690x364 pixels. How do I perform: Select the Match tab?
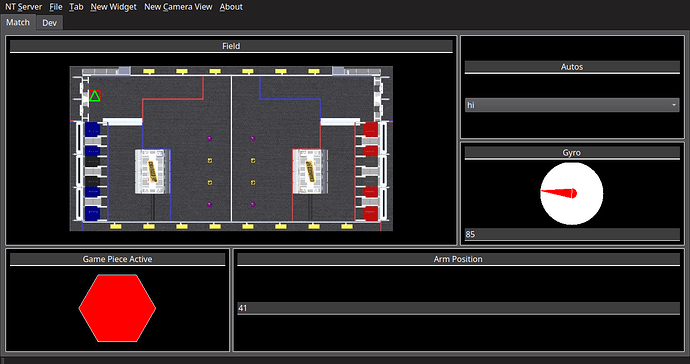point(18,22)
